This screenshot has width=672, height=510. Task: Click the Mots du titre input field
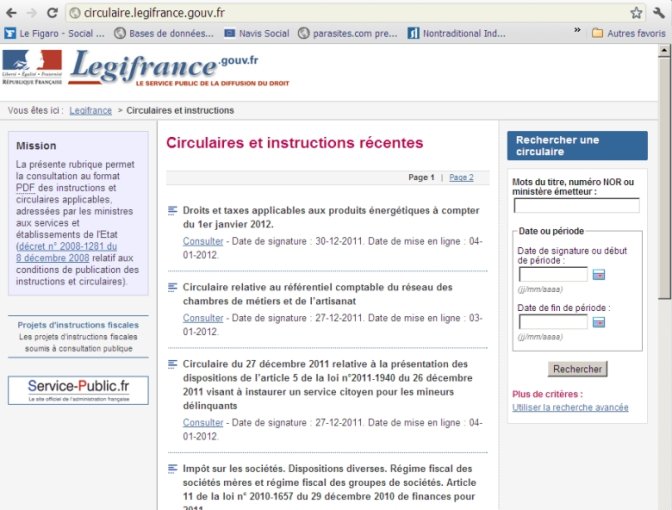[576, 206]
